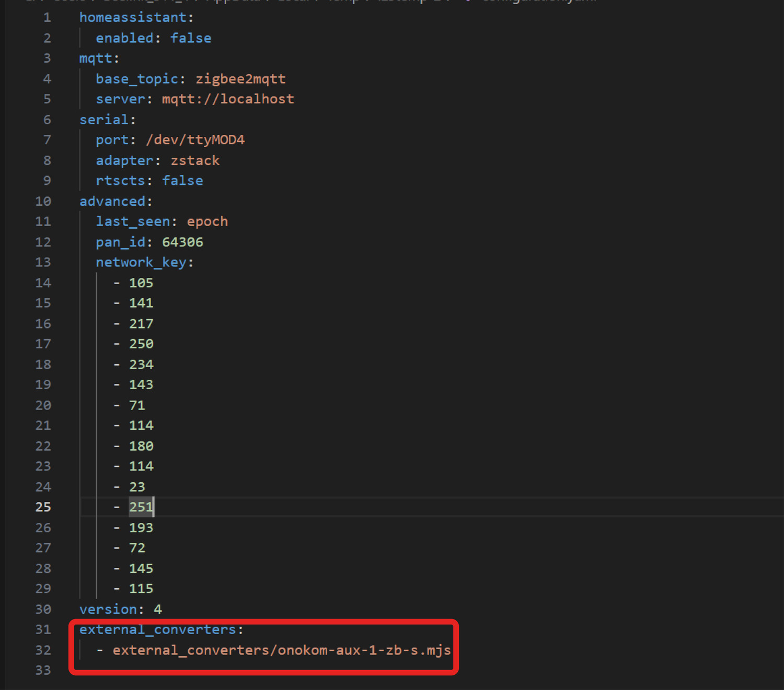Click the highlighted value 251 on line 25
The image size is (784, 690).
tap(141, 507)
